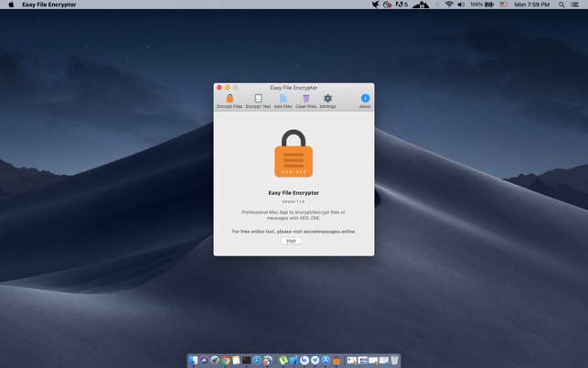Open Finder in the dock
The image size is (588, 368).
[194, 361]
